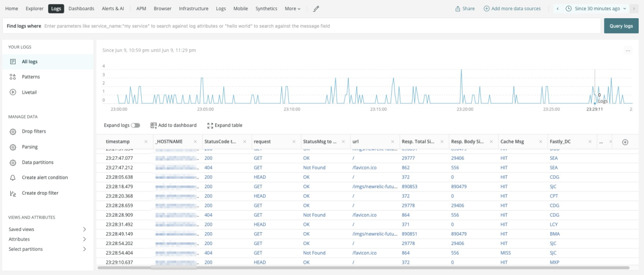The height and width of the screenshot is (275, 644).
Task: Open chart options three-dot menu
Action: [627, 50]
